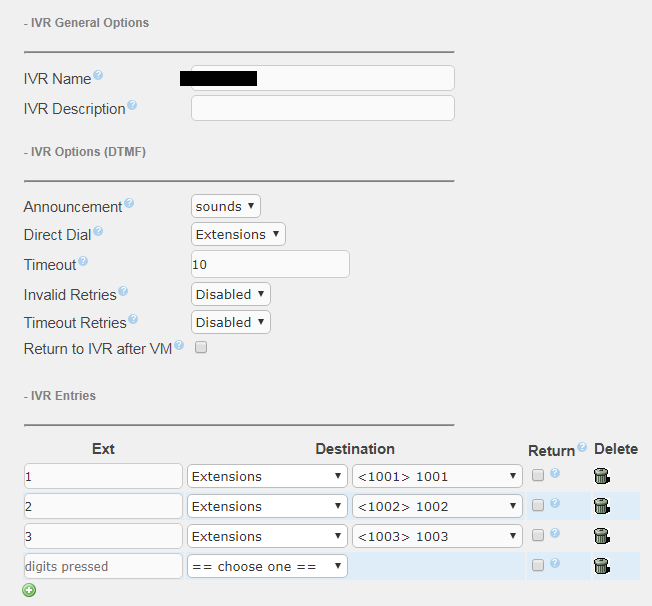652x606 pixels.
Task: Click green plus to add IVR entry
Action: pos(29,590)
